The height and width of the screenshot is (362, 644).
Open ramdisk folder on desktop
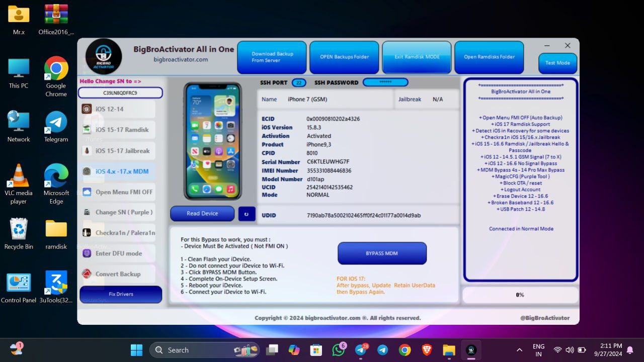point(56,234)
